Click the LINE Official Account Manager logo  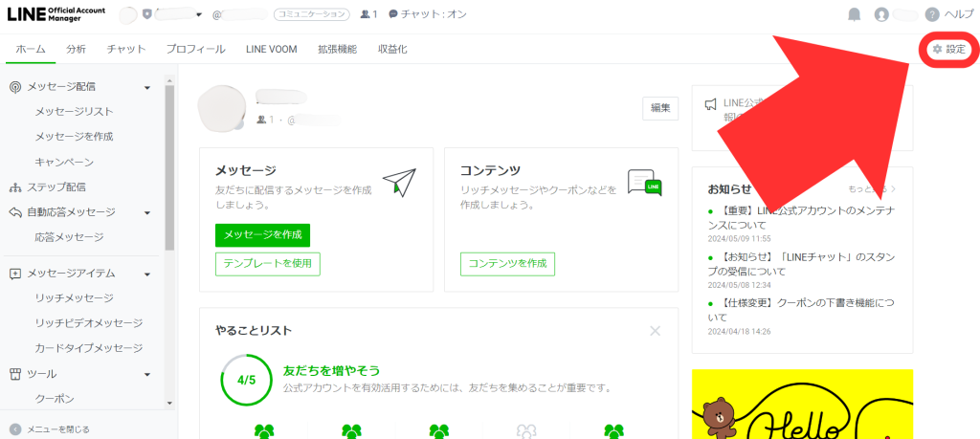tap(56, 13)
